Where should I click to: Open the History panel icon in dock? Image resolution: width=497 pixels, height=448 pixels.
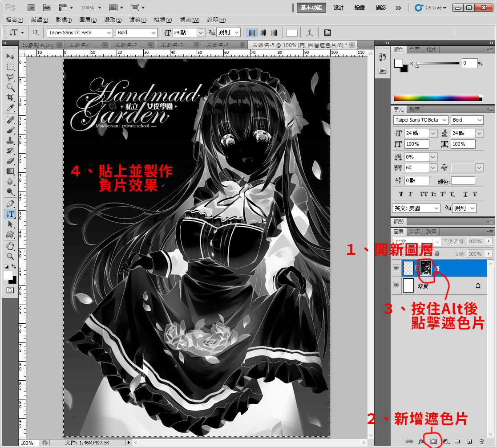pos(382,57)
